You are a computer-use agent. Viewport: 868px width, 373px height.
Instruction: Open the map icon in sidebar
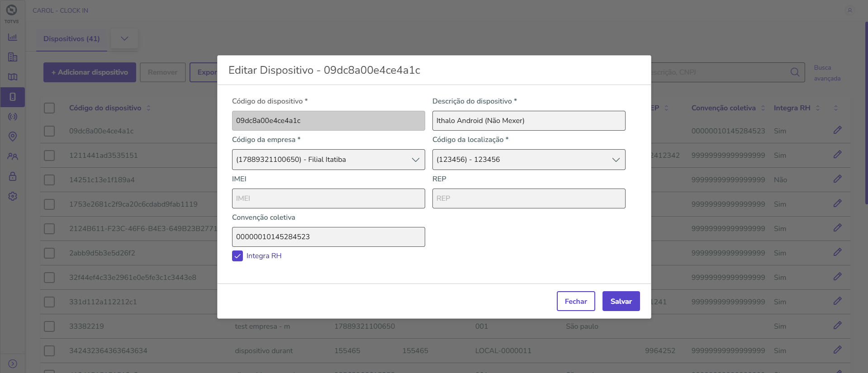click(13, 77)
